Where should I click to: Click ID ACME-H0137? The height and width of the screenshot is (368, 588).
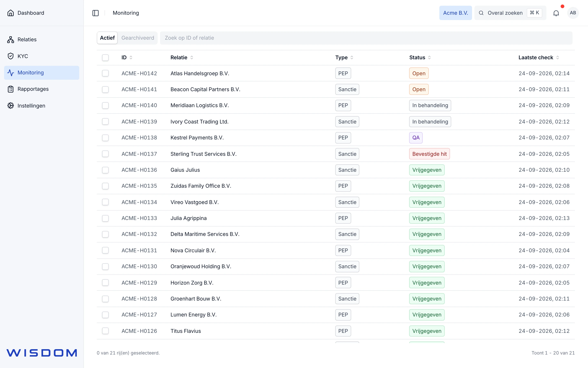click(139, 154)
